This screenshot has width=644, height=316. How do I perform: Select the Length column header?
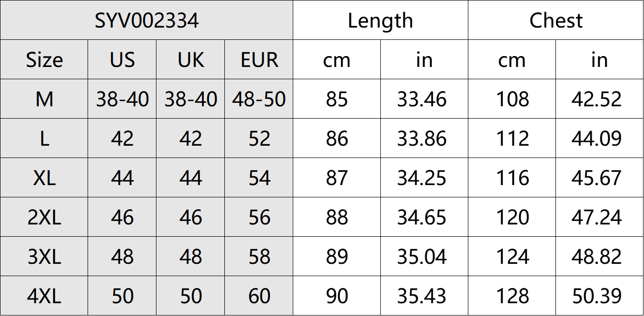pos(380,21)
